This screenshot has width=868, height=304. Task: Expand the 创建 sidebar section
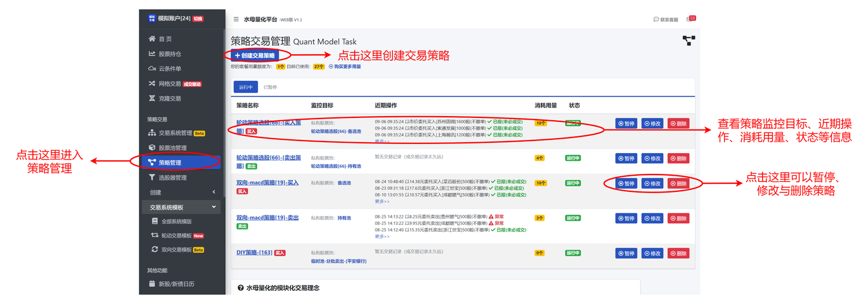tap(182, 192)
